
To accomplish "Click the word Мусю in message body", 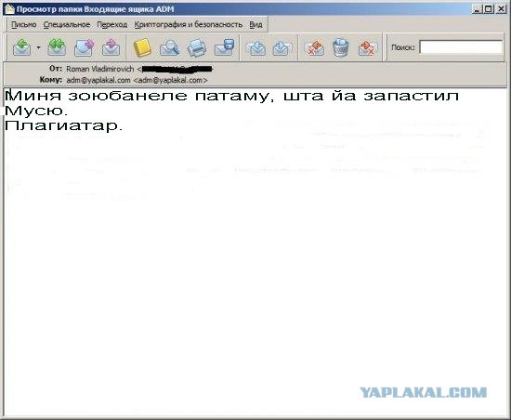I will (x=36, y=111).
